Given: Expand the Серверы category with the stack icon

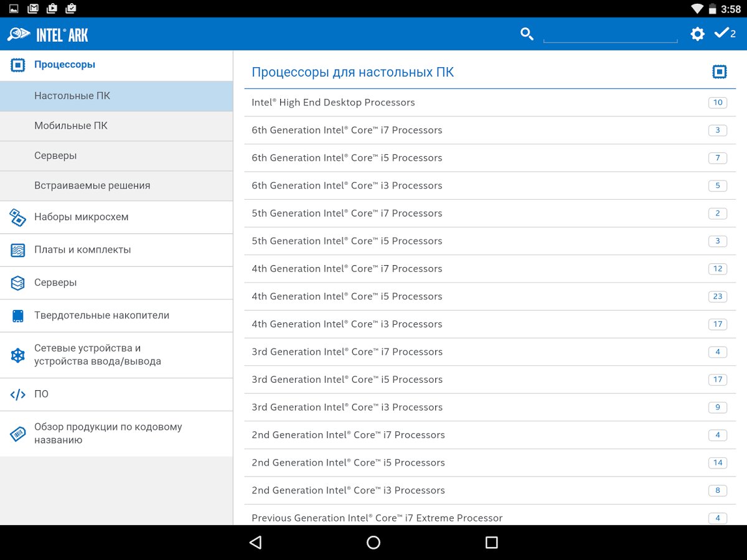Looking at the screenshot, I should (55, 282).
